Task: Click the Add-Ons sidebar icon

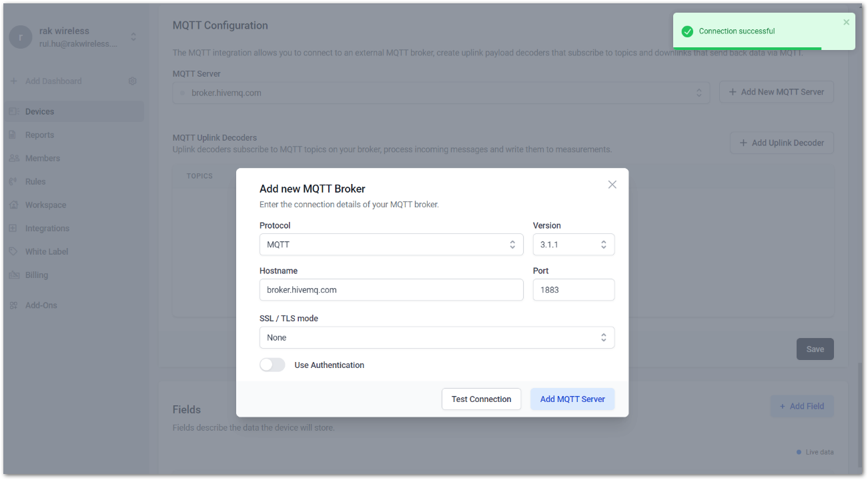Action: tap(13, 305)
